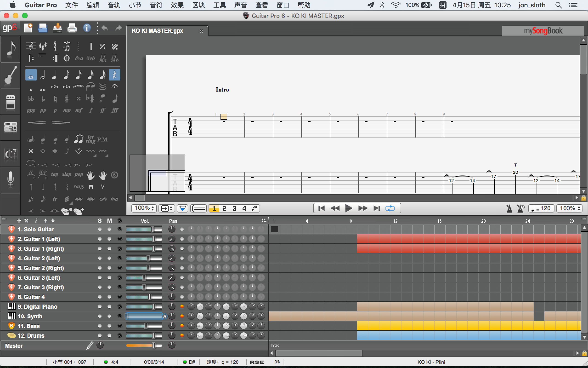Viewport: 588px width, 368px height.
Task: Toggle solo for Solo Guitar track
Action: coord(100,229)
